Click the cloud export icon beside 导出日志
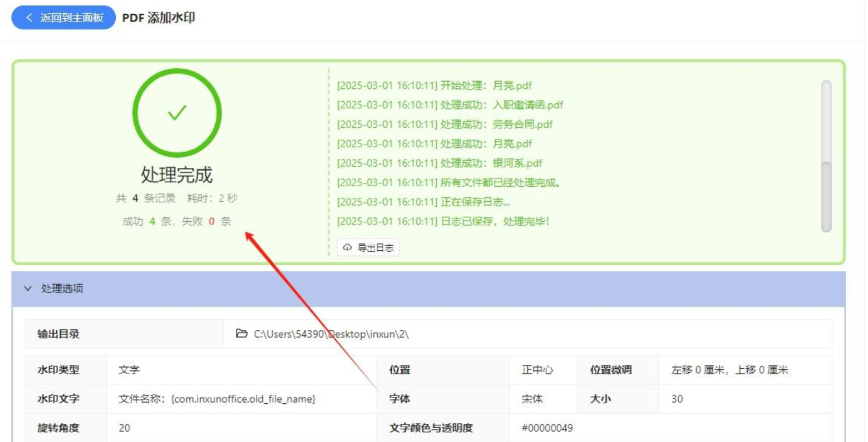 coord(347,247)
